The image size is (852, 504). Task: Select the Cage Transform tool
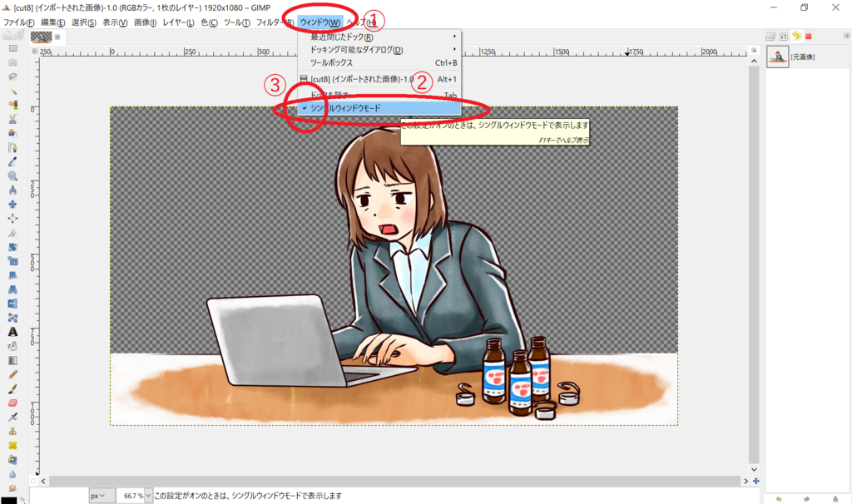(x=12, y=318)
